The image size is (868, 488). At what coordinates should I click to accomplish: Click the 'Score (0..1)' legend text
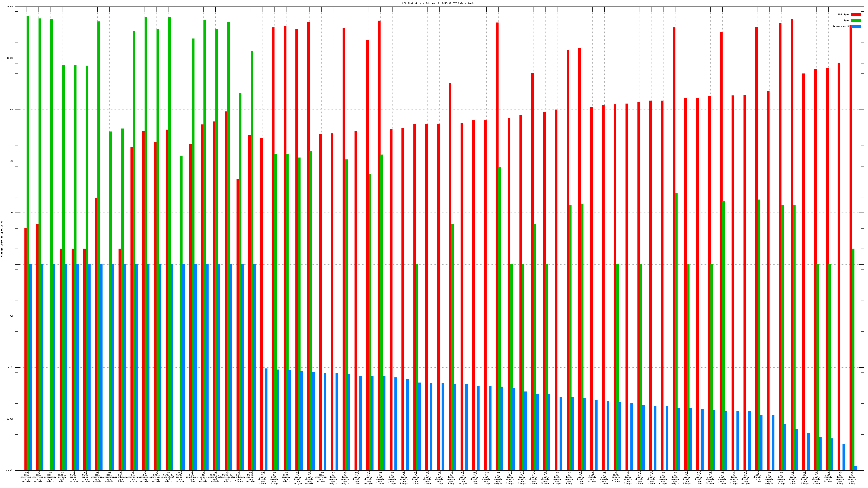click(841, 27)
